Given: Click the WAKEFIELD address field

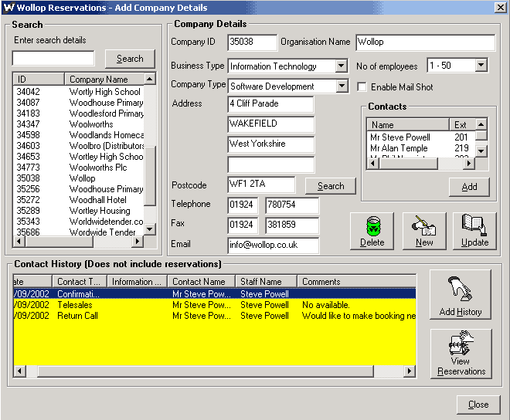Looking at the screenshot, I should [x=271, y=124].
